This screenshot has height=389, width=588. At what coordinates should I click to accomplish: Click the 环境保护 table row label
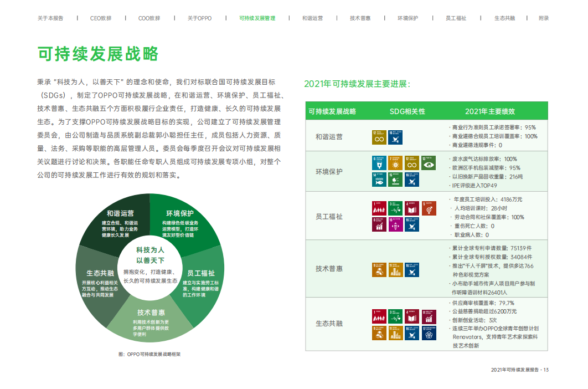coord(329,172)
